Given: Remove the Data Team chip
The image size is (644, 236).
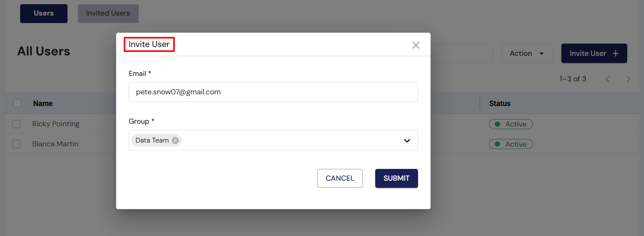Looking at the screenshot, I should click(x=175, y=140).
